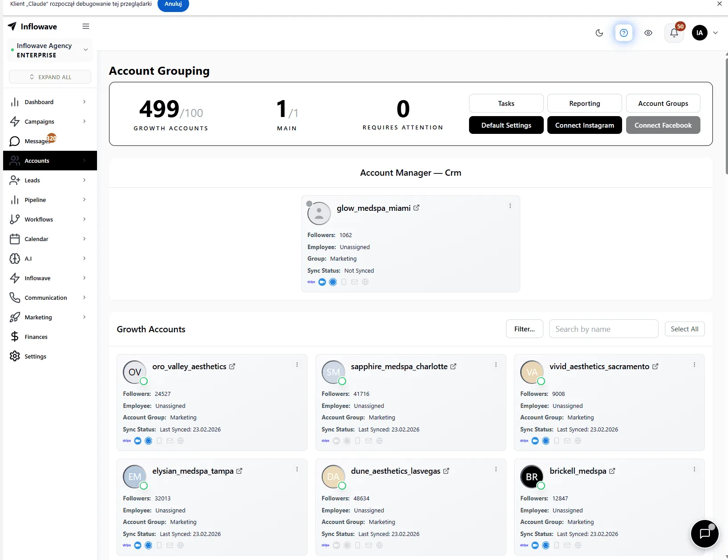This screenshot has height=560, width=728.
Task: Open the Filter... button
Action: (x=525, y=329)
